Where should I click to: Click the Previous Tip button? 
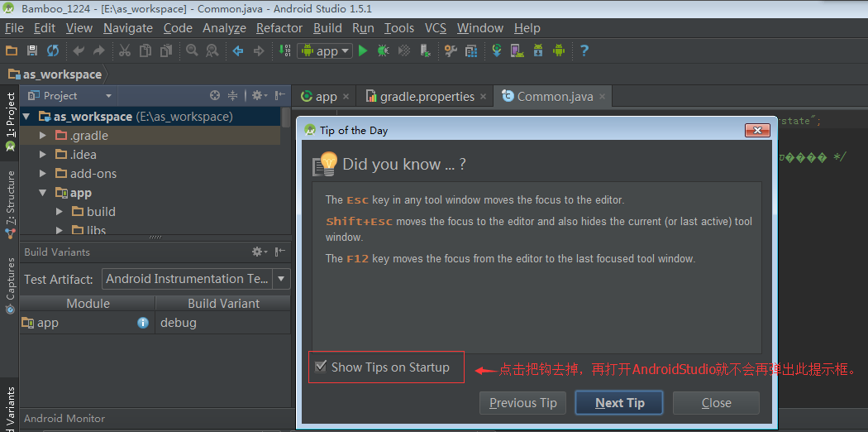pyautogui.click(x=522, y=403)
